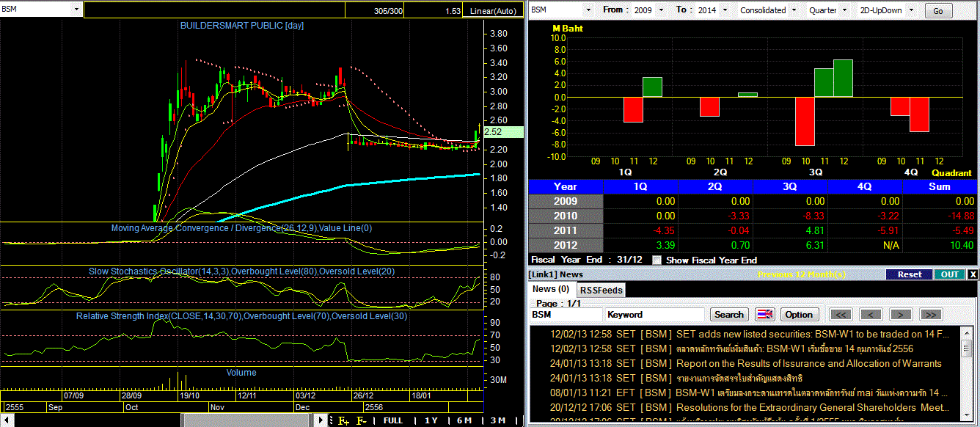Click the 305/300 value in chart header

388,12
